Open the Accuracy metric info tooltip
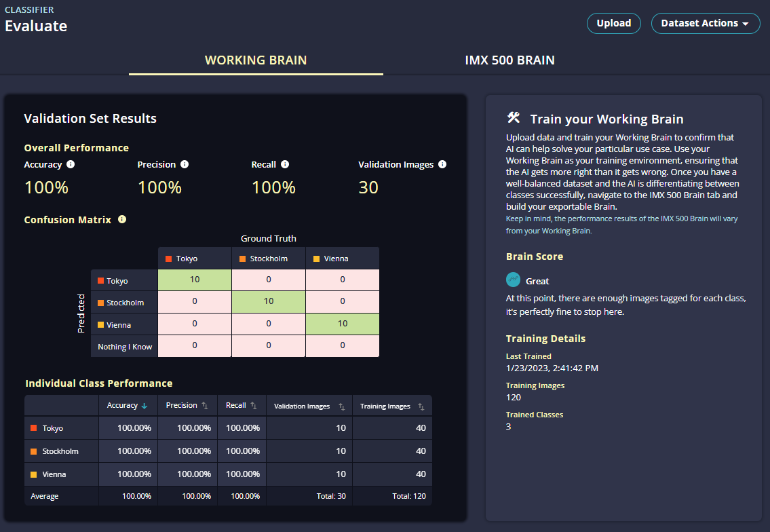The height and width of the screenshot is (532, 770). 71,164
